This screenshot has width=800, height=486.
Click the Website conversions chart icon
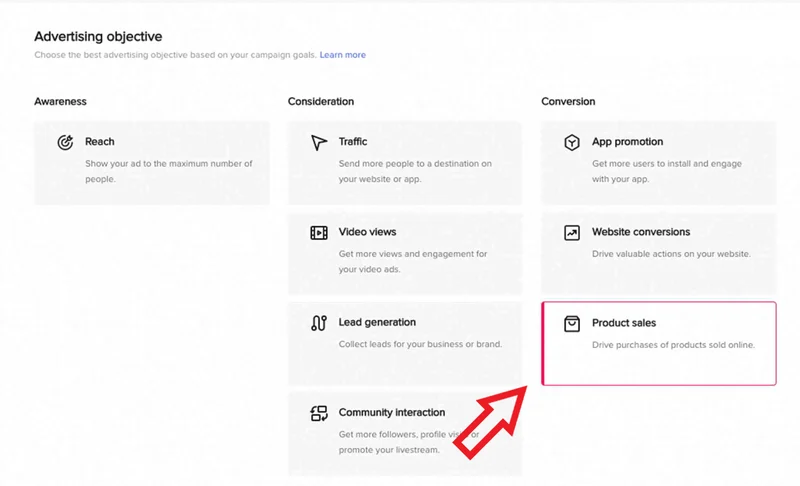[572, 233]
